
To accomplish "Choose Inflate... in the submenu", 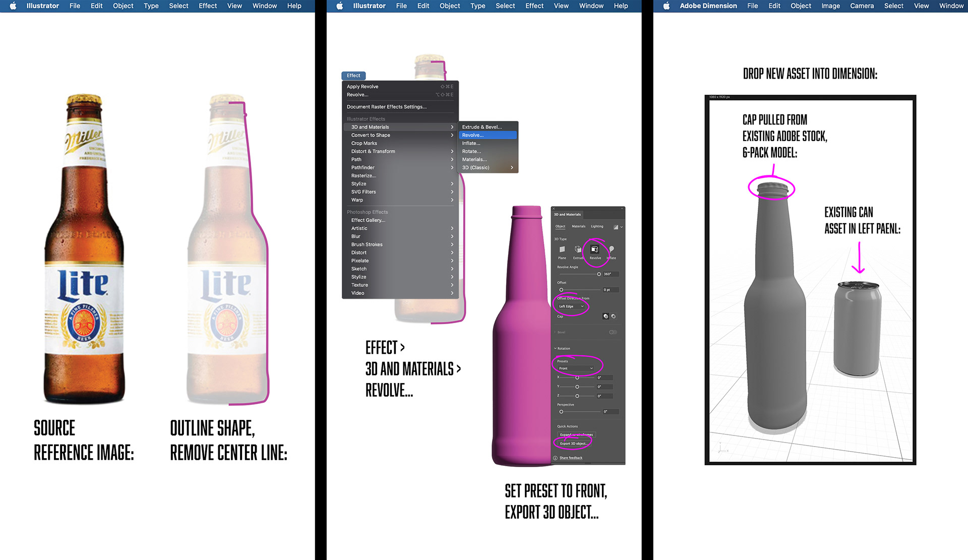I will click(x=489, y=143).
